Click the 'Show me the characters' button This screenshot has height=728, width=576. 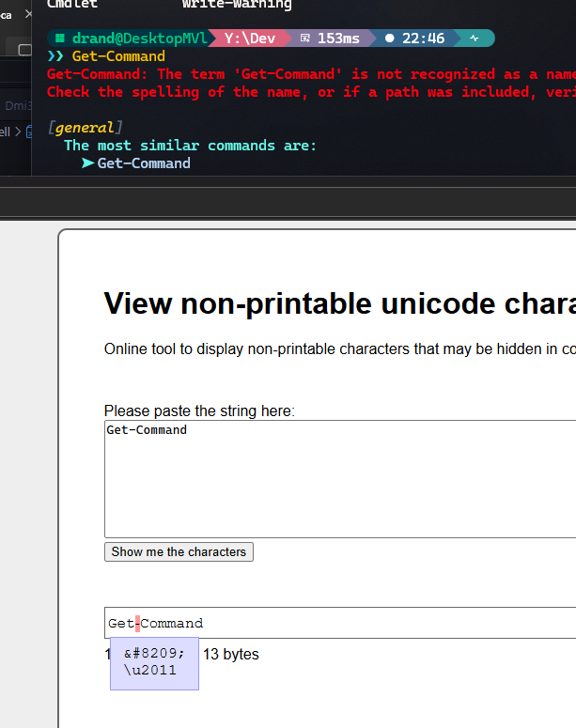179,551
